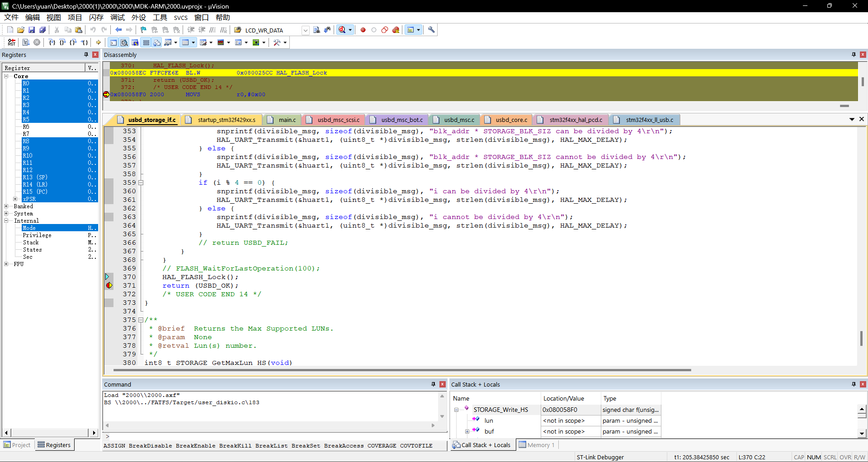Screen dimensions: 868x462
Task: Click Step Over icon
Action: pos(63,42)
